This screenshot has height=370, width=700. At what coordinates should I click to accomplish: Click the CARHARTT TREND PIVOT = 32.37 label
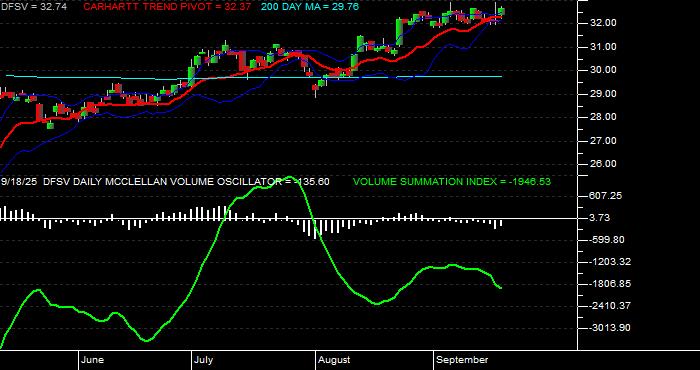click(x=167, y=7)
